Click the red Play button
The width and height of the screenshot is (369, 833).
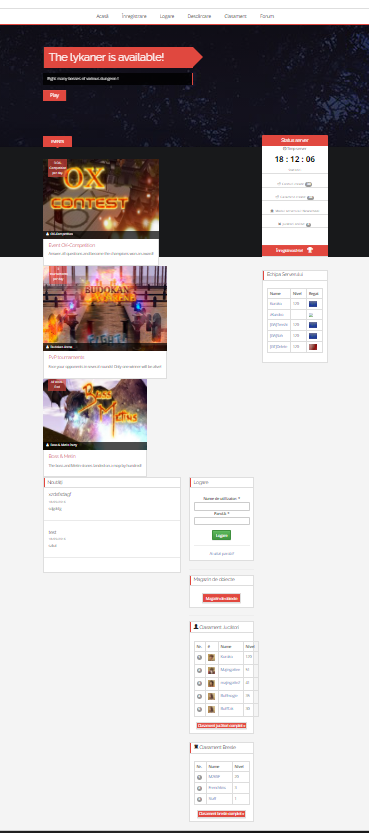54,96
